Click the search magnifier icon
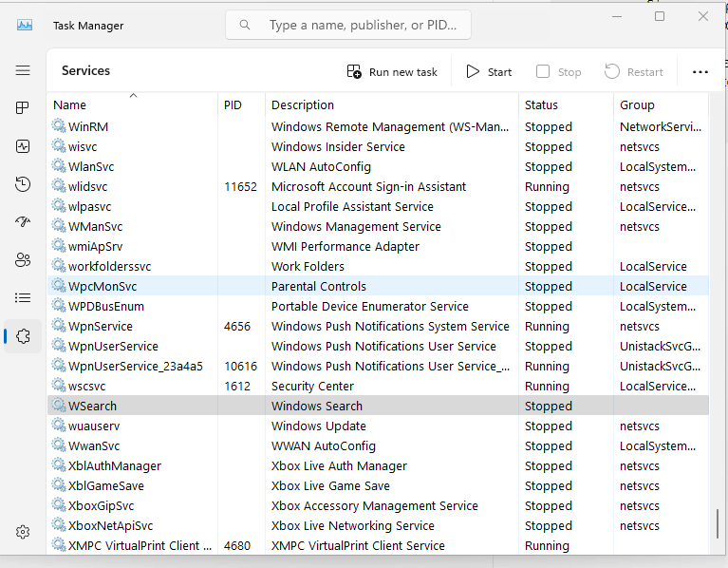728x568 pixels. click(x=245, y=25)
